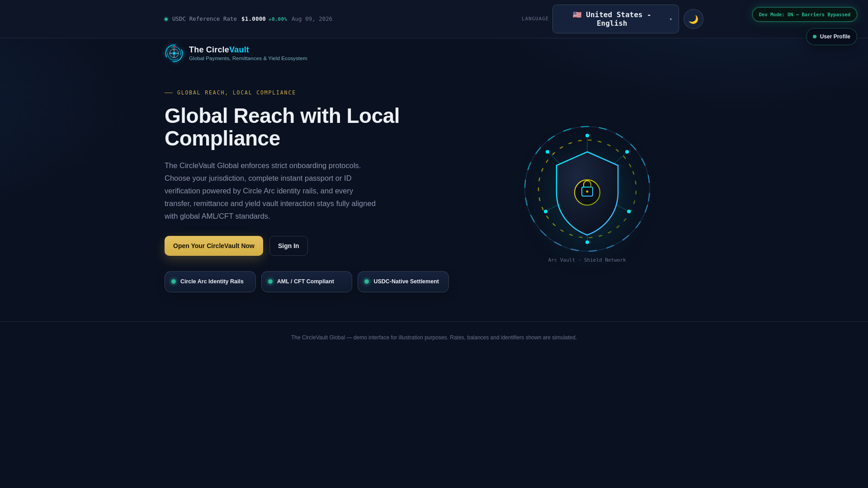Click USDC Reference Rate label
868x488 pixels.
tap(204, 19)
